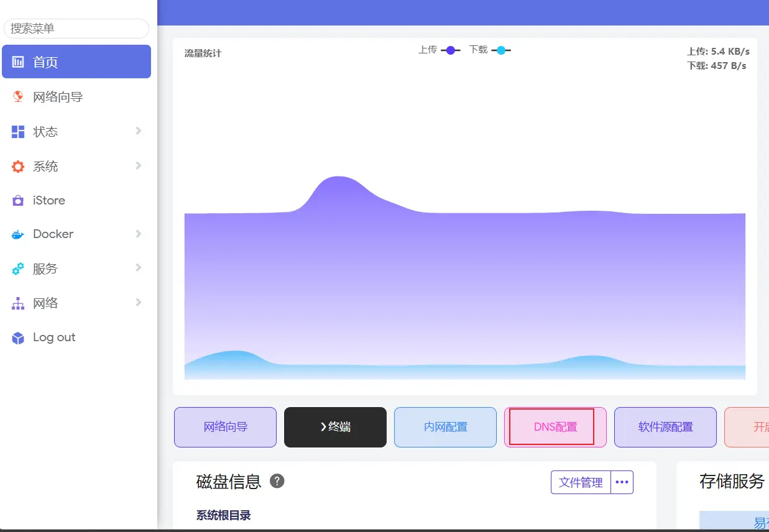The width and height of the screenshot is (769, 532).
Task: Toggle the 上传 upload series in chart legend
Action: point(439,50)
